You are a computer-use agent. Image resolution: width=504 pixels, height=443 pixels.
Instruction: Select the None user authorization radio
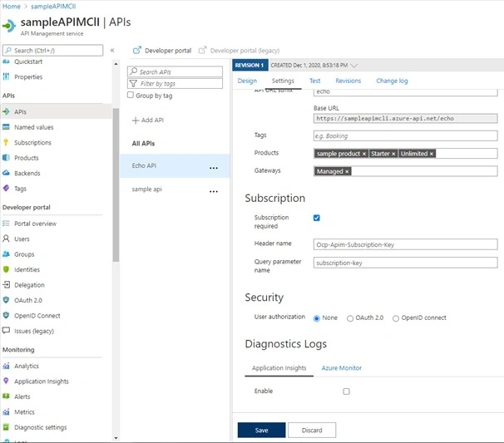317,318
